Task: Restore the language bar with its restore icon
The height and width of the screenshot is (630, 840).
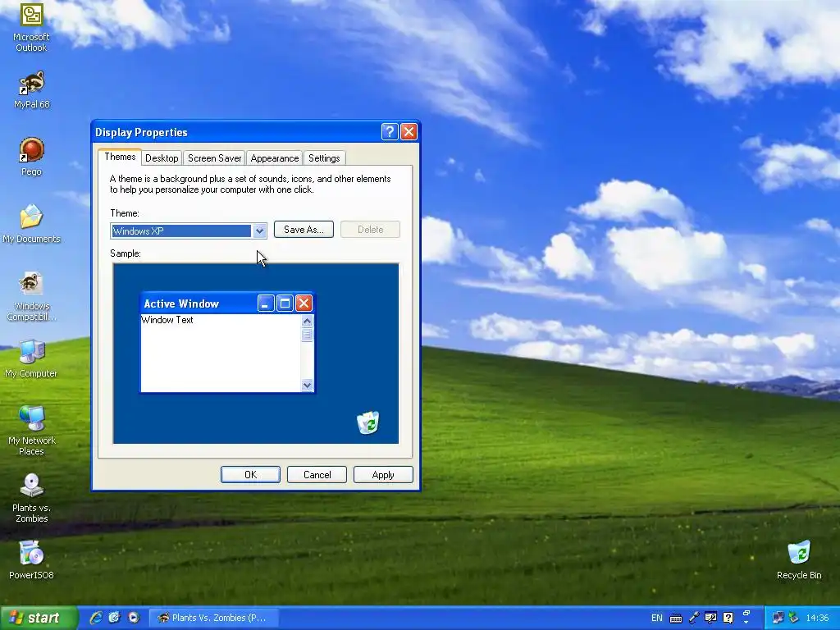Action: pyautogui.click(x=746, y=613)
